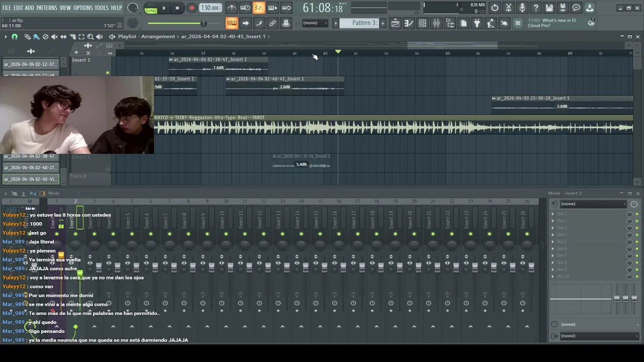644x362 pixels.
Task: Arm the red record button
Action: tap(192, 8)
